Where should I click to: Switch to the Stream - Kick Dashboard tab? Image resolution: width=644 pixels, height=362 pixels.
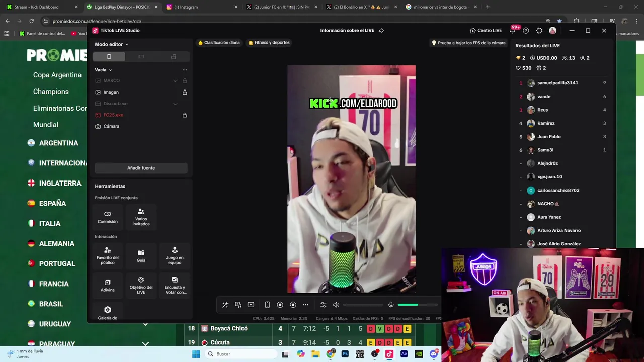[x=41, y=7]
